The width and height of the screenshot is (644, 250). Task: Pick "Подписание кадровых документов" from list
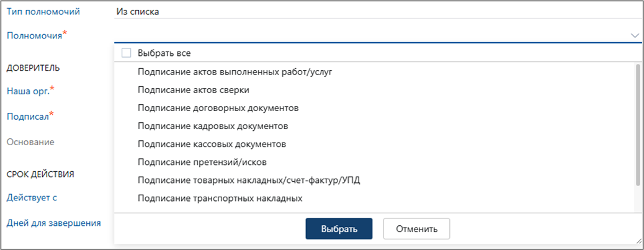click(213, 127)
